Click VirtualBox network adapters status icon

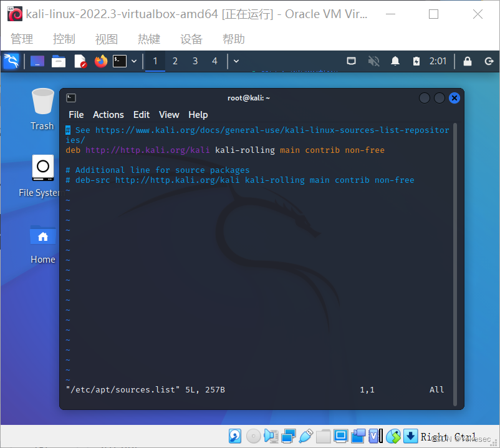click(x=289, y=436)
